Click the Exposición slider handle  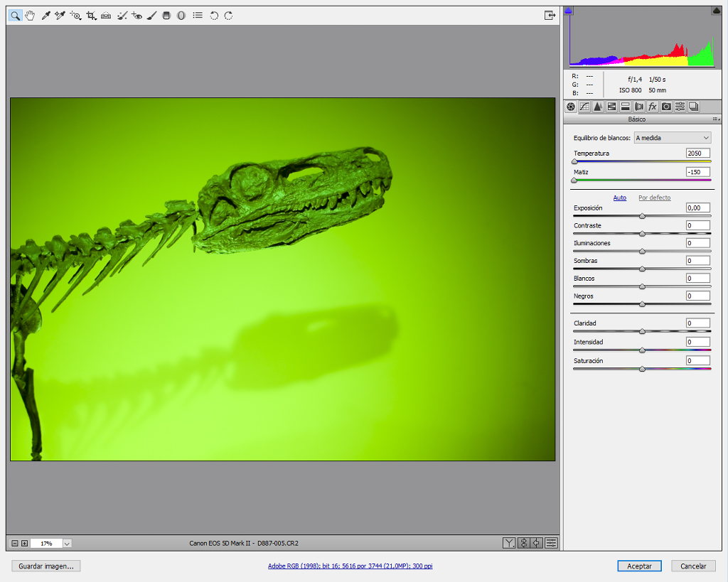pyautogui.click(x=642, y=216)
